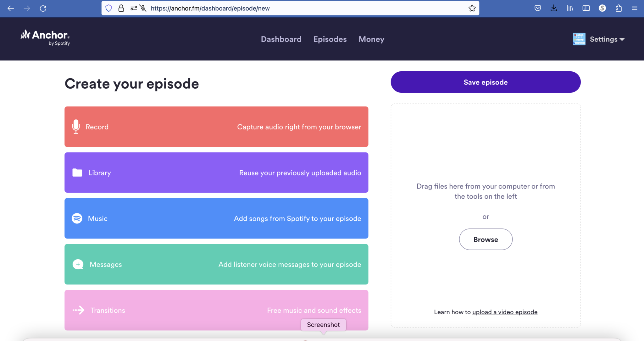Click the shield tracking protection icon
The image size is (644, 341).
(108, 8)
